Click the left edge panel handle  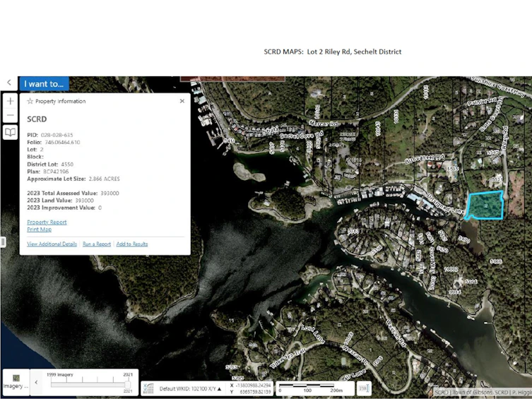coord(3,242)
